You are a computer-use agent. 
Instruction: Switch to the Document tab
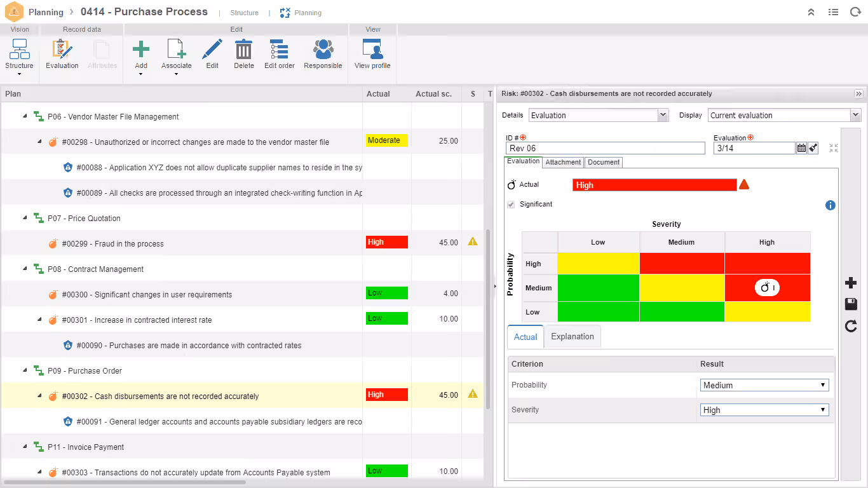point(604,162)
